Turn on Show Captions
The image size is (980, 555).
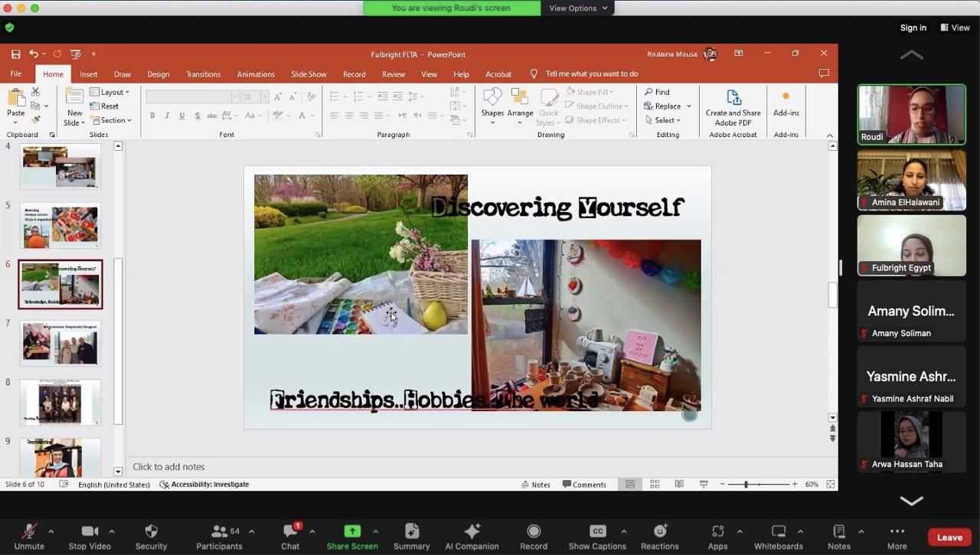click(597, 532)
